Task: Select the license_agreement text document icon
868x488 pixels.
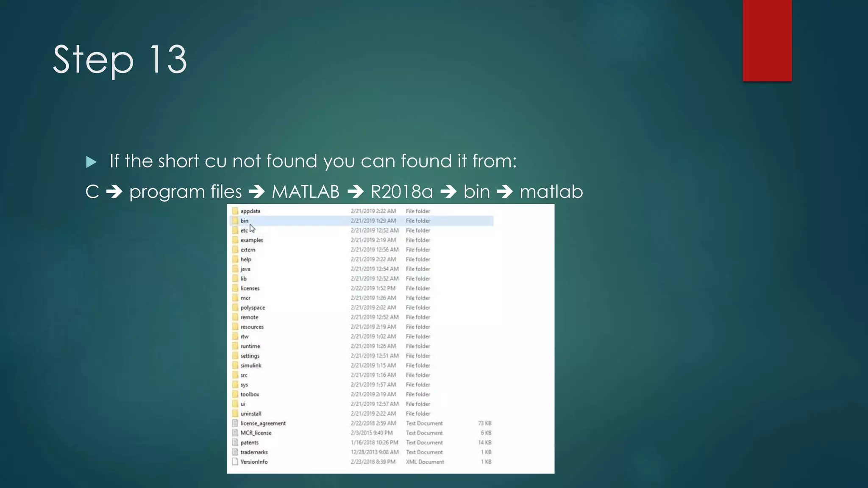Action: pos(235,423)
